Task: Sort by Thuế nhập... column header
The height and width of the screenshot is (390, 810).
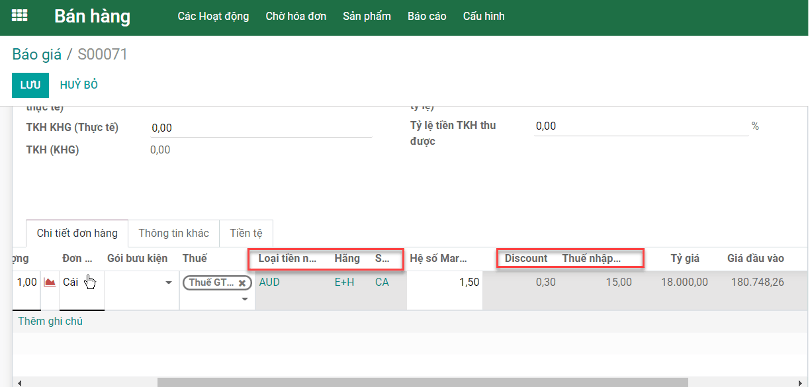Action: click(591, 259)
